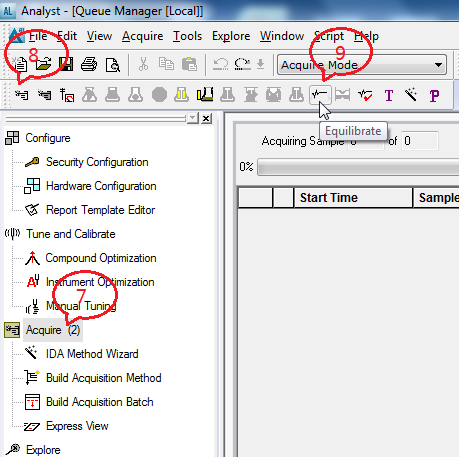The height and width of the screenshot is (457, 459).
Task: Click the red checkmark waveform icon
Action: click(365, 96)
